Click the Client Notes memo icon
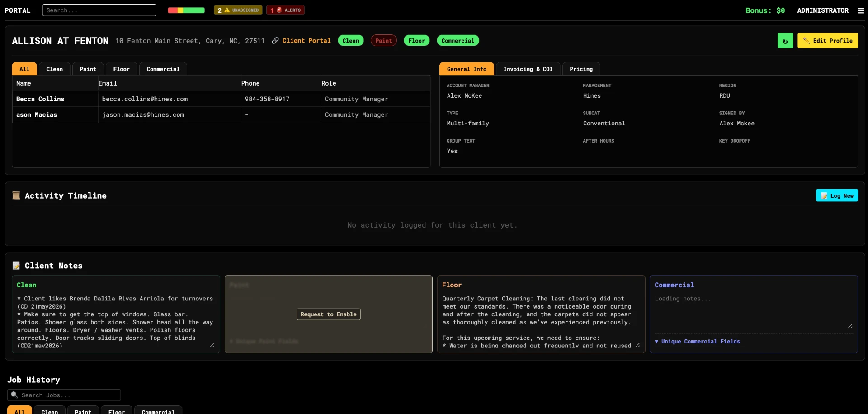Screen dimensions: 868x414 coord(16,266)
